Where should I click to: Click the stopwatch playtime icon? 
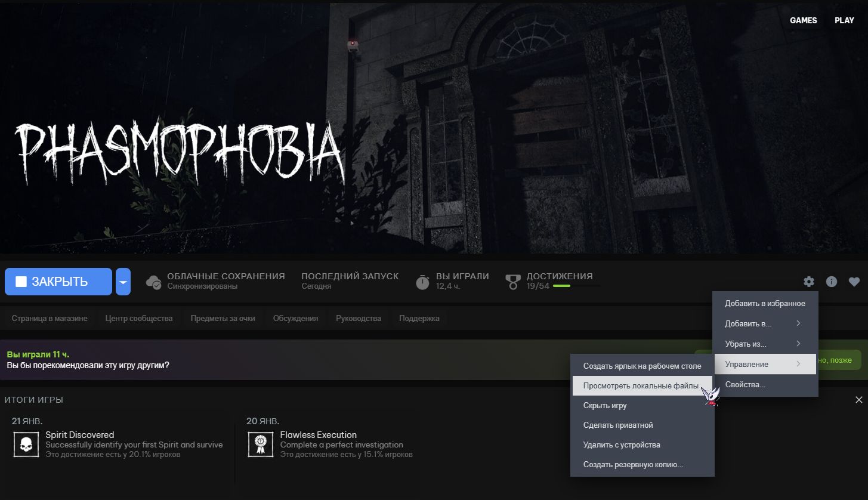pyautogui.click(x=422, y=282)
